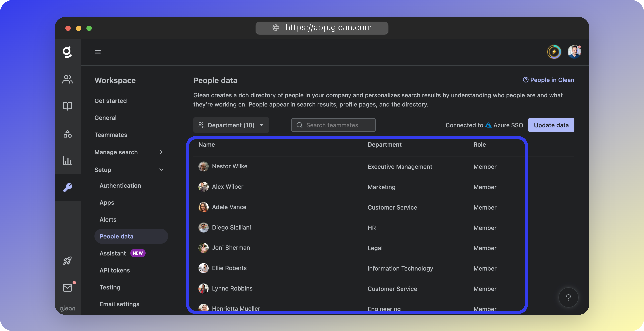The height and width of the screenshot is (331, 644).
Task: Collapse the Setup section chevron
Action: [x=161, y=170]
